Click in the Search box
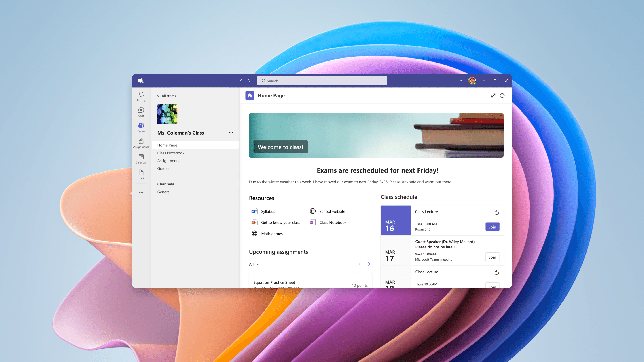This screenshot has width=644, height=362. click(x=322, y=81)
